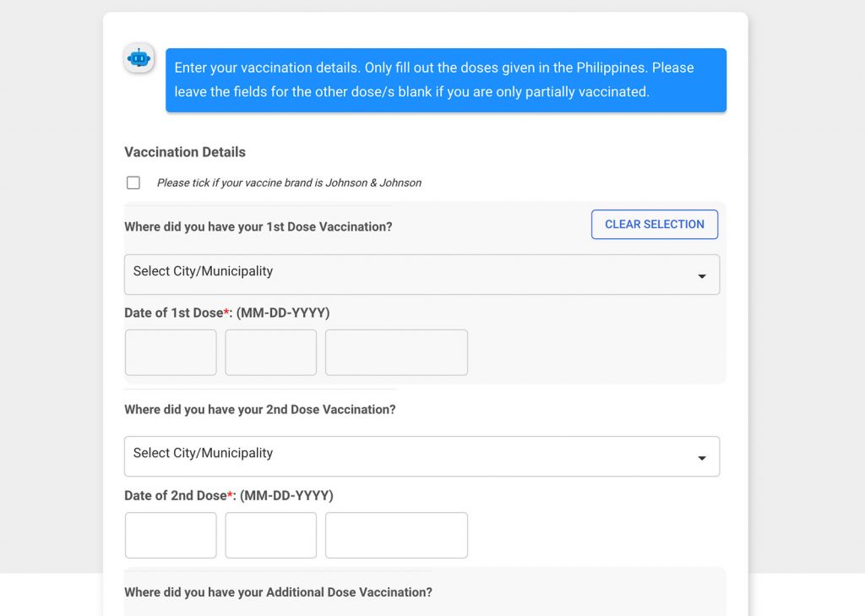Click the Vaccination Details heading
Image resolution: width=865 pixels, height=616 pixels.
point(185,152)
